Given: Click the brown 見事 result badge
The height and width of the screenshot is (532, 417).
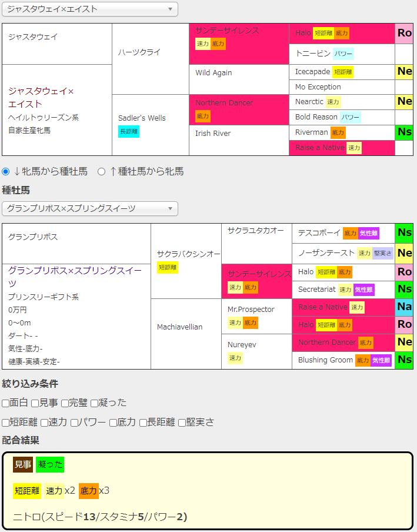Looking at the screenshot, I should (23, 465).
